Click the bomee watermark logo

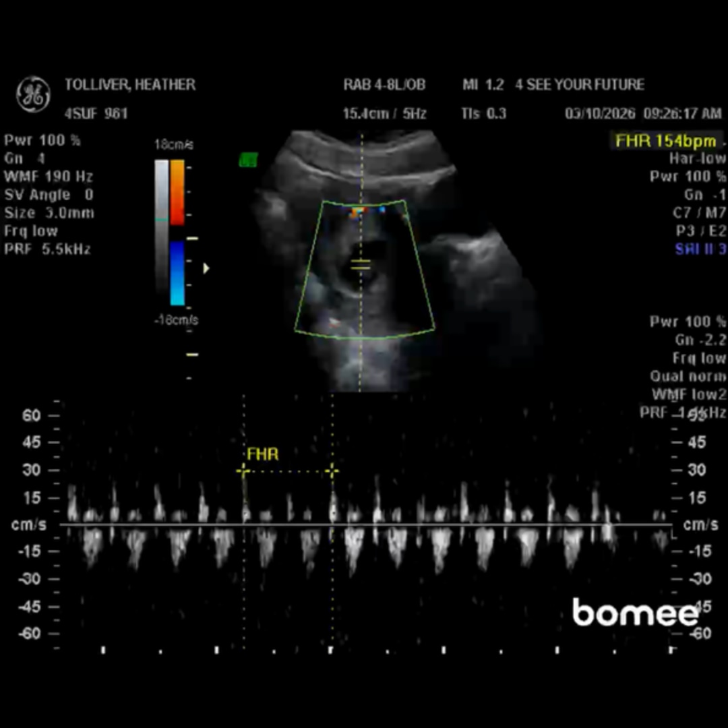click(634, 612)
